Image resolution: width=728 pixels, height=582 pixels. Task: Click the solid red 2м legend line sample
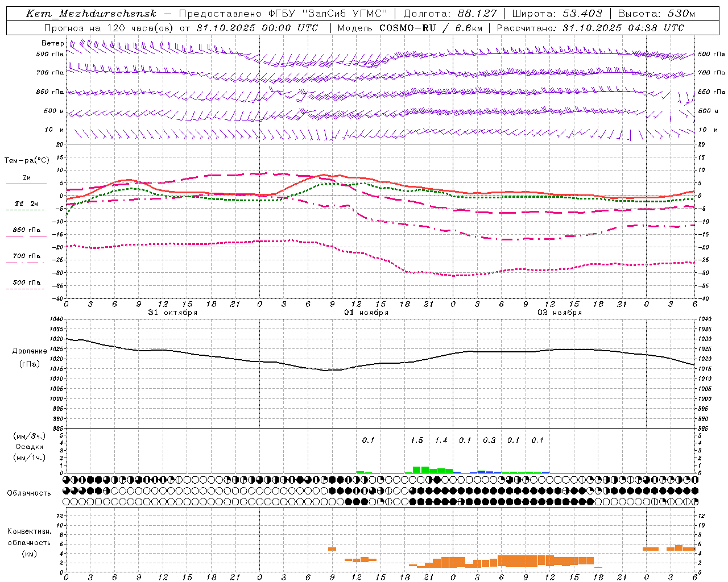coord(26,184)
